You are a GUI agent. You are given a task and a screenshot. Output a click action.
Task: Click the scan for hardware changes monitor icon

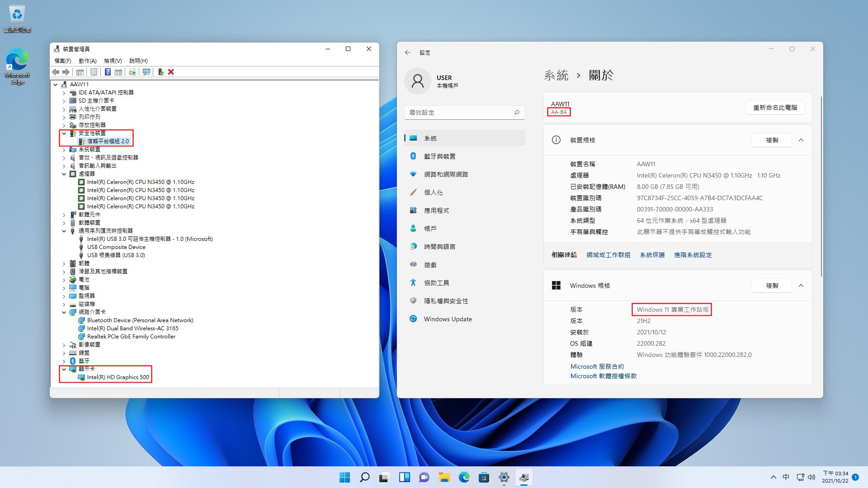pyautogui.click(x=146, y=72)
